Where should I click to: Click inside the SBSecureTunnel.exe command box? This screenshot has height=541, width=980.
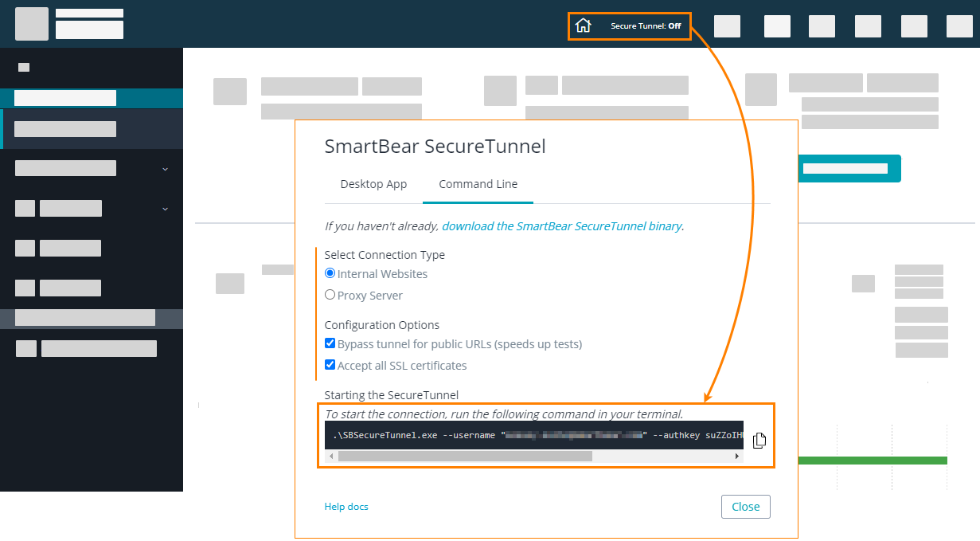(x=533, y=435)
